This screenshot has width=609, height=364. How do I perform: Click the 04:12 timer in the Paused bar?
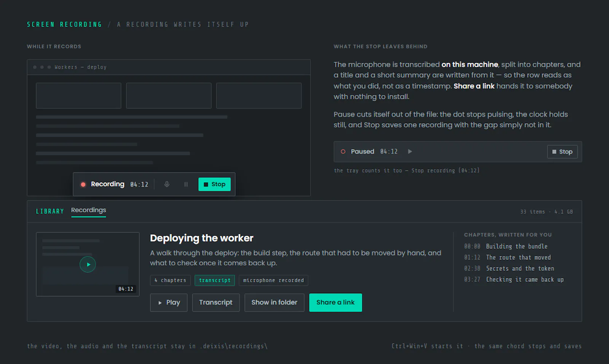pyautogui.click(x=389, y=151)
